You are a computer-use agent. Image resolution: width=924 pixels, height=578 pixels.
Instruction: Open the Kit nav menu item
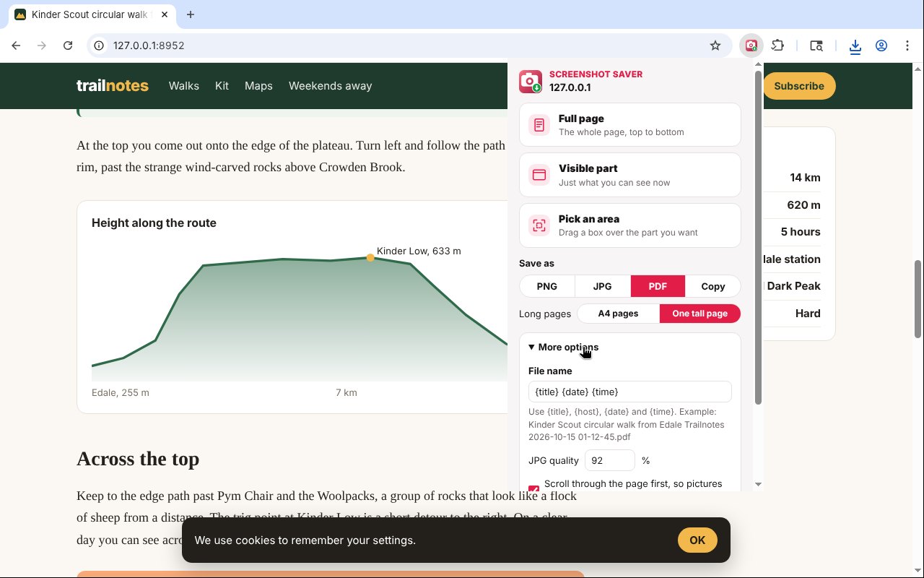pos(222,86)
